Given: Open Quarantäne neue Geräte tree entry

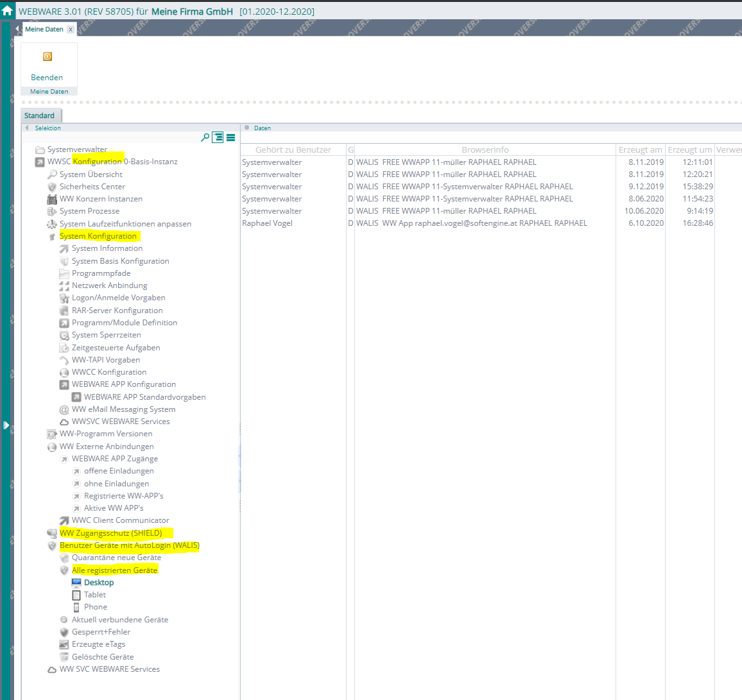Looking at the screenshot, I should (x=116, y=558).
